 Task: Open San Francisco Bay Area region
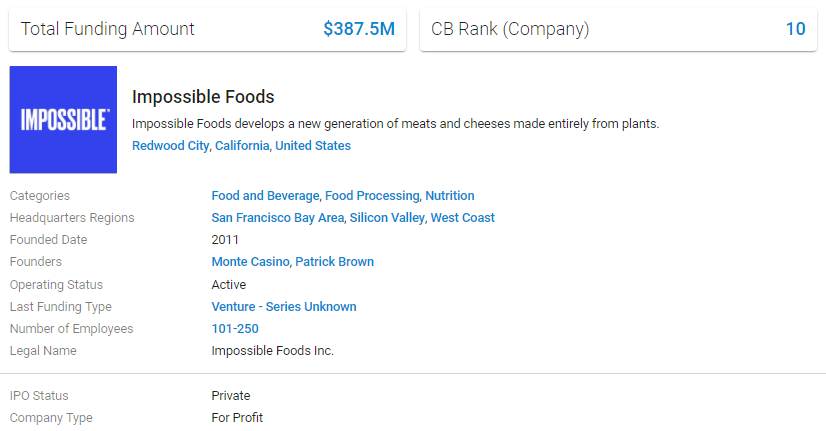[278, 218]
